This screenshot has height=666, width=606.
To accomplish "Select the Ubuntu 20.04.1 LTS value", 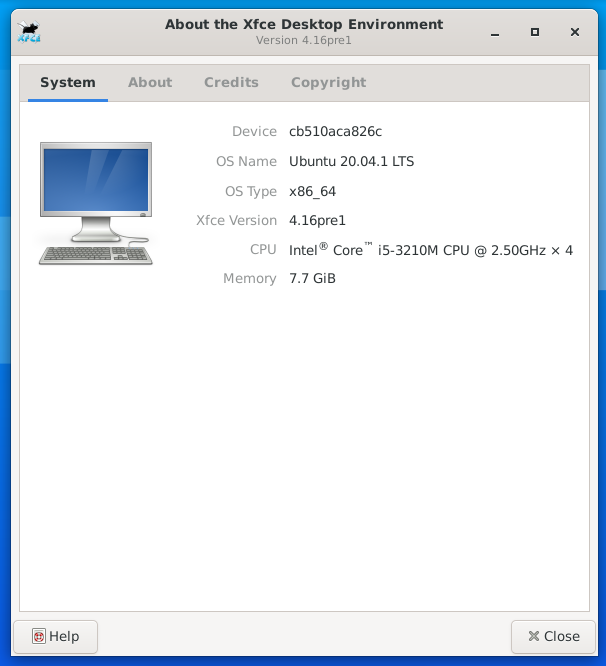I will [x=352, y=161].
